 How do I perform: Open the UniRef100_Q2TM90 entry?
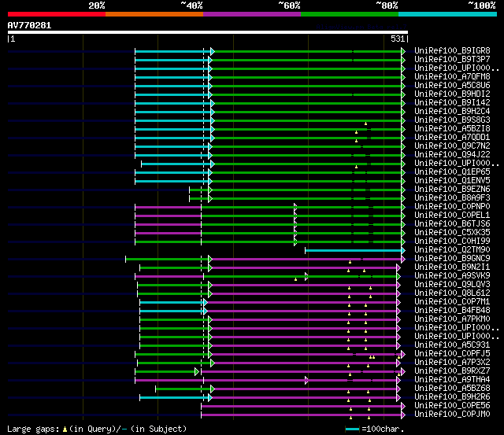pos(452,250)
